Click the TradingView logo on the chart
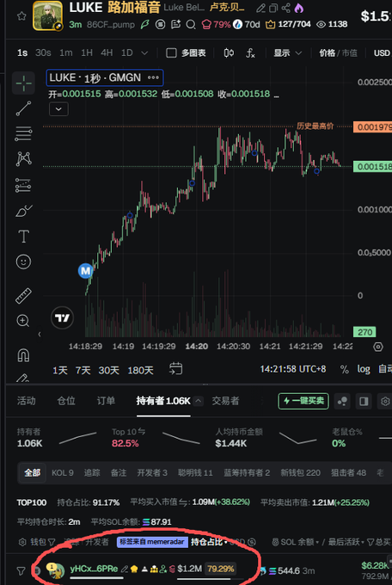Image resolution: width=392 pixels, height=585 pixels. pos(62,317)
